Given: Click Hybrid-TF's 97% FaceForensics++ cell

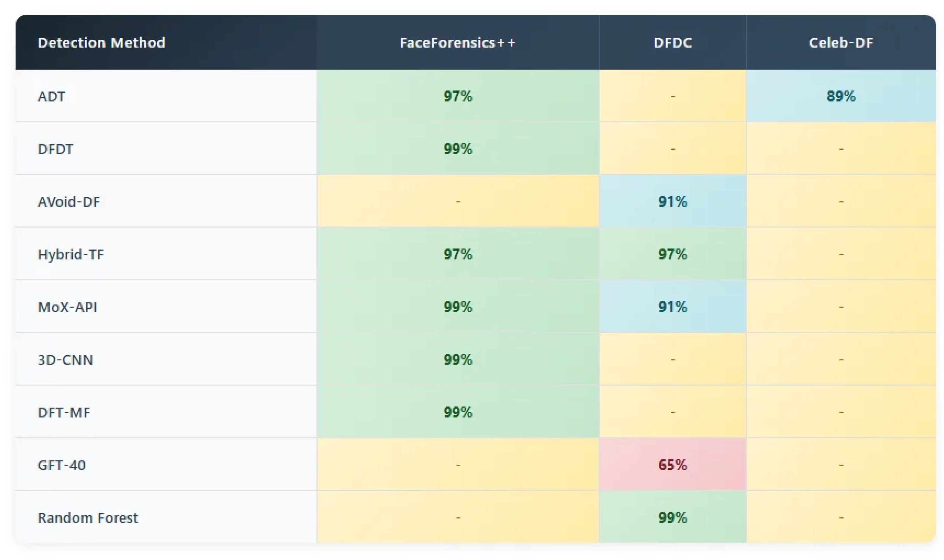Looking at the screenshot, I should pyautogui.click(x=458, y=254).
